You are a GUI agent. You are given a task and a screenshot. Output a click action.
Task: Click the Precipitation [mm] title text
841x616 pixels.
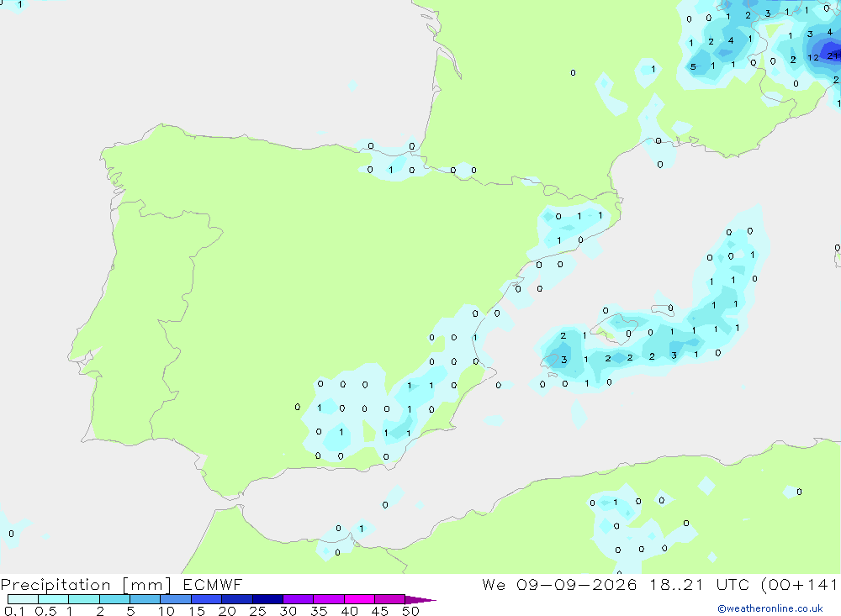pos(86,585)
